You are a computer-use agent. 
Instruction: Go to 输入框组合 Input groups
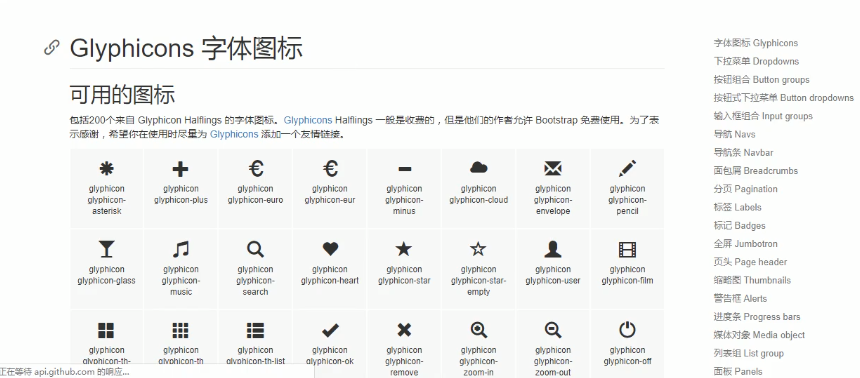763,116
